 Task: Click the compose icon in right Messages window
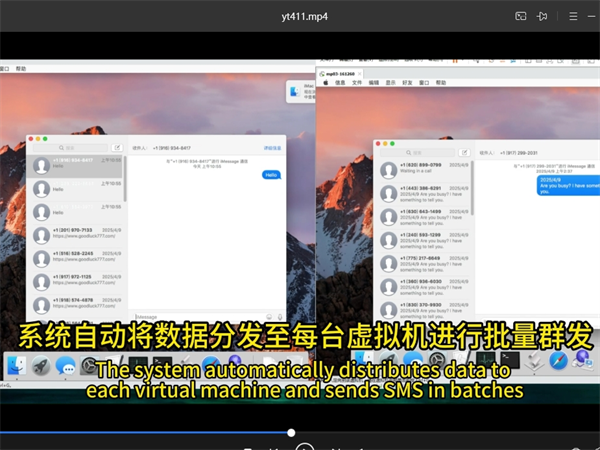pos(465,150)
